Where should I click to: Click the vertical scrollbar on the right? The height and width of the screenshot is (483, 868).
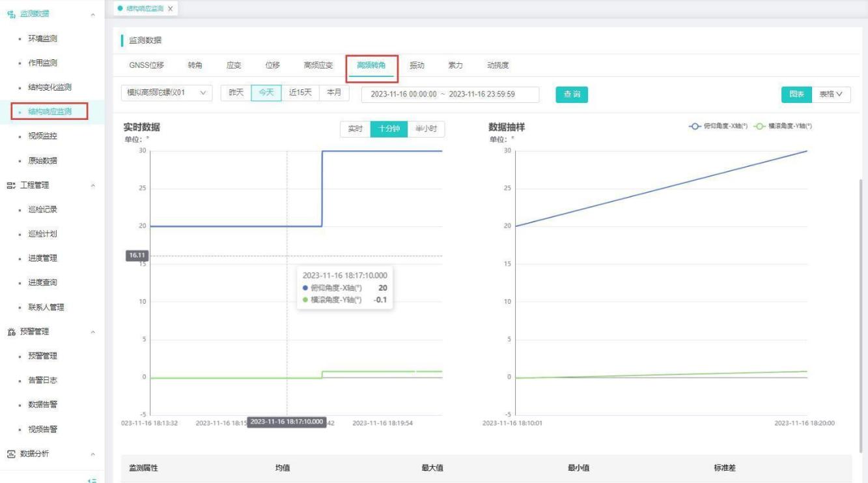(863, 313)
